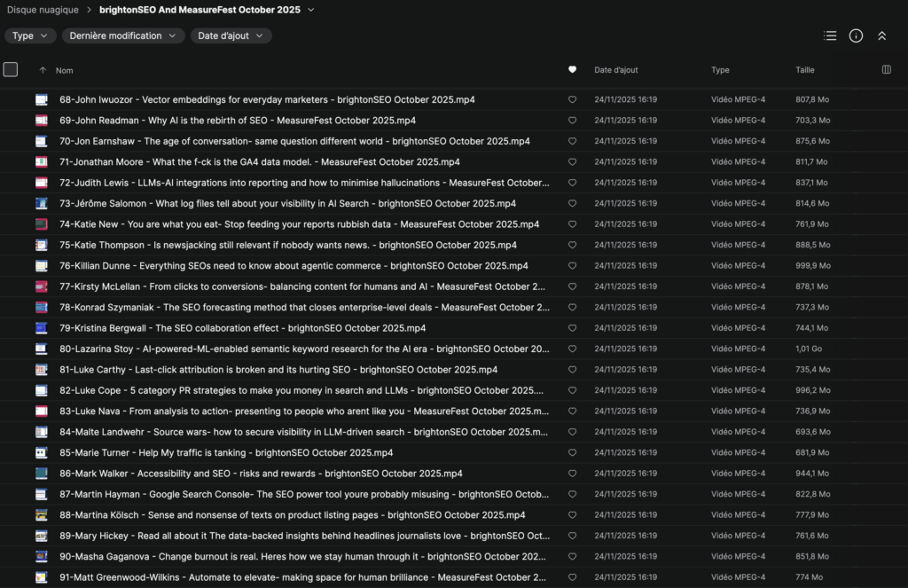Screen dimensions: 908x588
Task: Click video icon for 68-John Iwuozor file
Action: click(x=41, y=100)
